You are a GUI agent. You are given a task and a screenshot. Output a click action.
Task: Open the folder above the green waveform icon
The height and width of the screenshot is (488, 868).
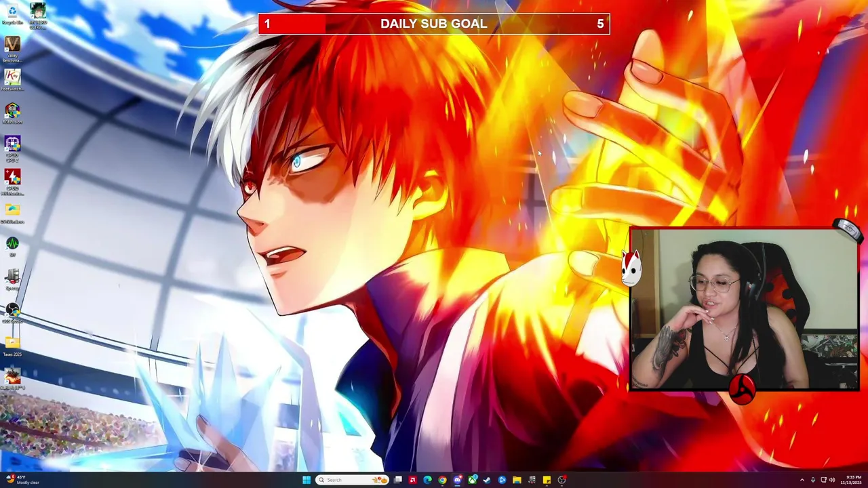click(x=12, y=213)
